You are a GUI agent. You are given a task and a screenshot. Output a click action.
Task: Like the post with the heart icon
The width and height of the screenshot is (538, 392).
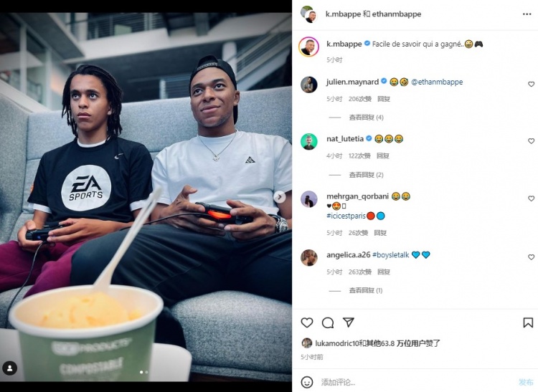[x=307, y=322]
